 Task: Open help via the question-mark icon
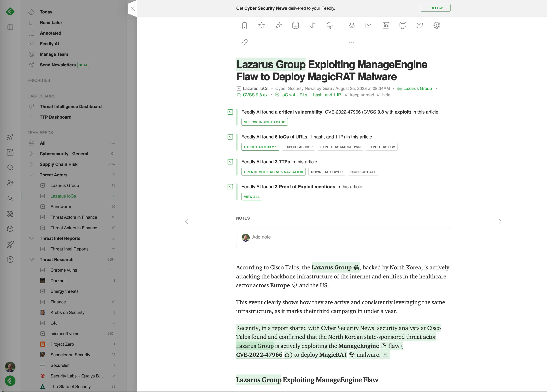10,259
